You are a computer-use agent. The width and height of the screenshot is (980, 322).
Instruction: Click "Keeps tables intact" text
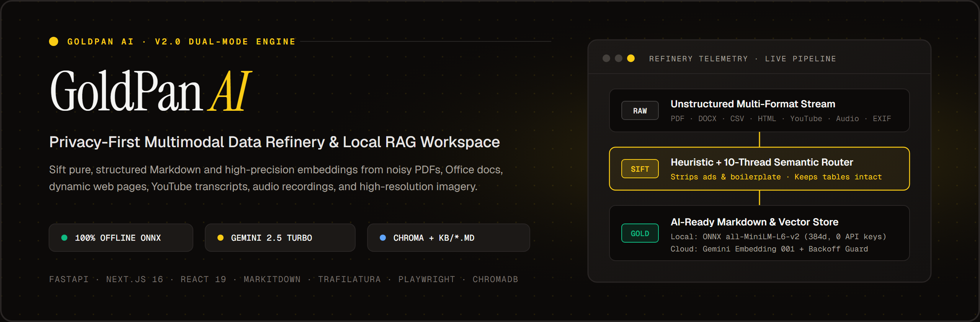(838, 177)
